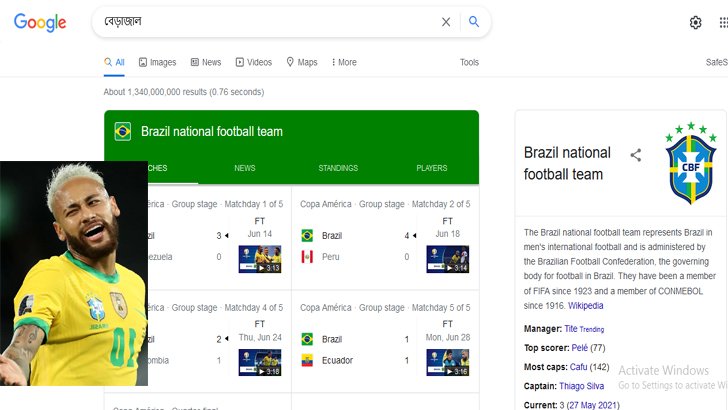
Task: Click the CBF crest logo
Action: (x=691, y=163)
